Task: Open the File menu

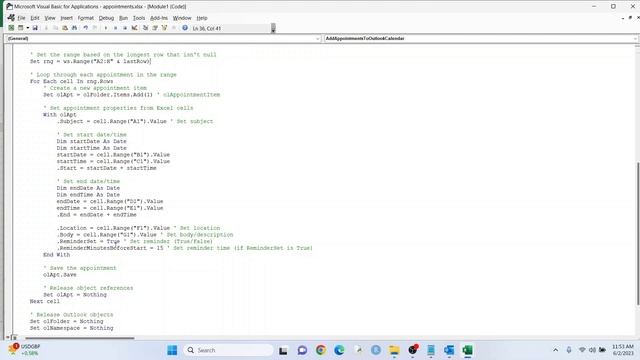Action: (x=21, y=18)
